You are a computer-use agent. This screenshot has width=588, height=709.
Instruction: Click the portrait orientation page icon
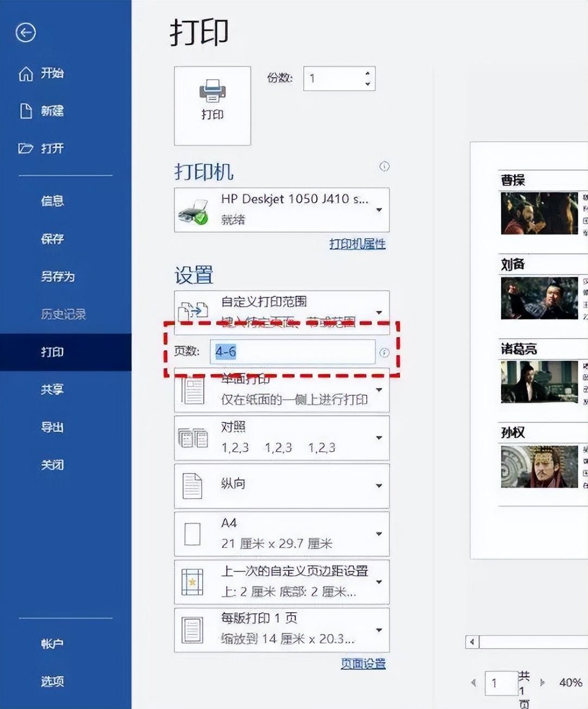pyautogui.click(x=192, y=486)
